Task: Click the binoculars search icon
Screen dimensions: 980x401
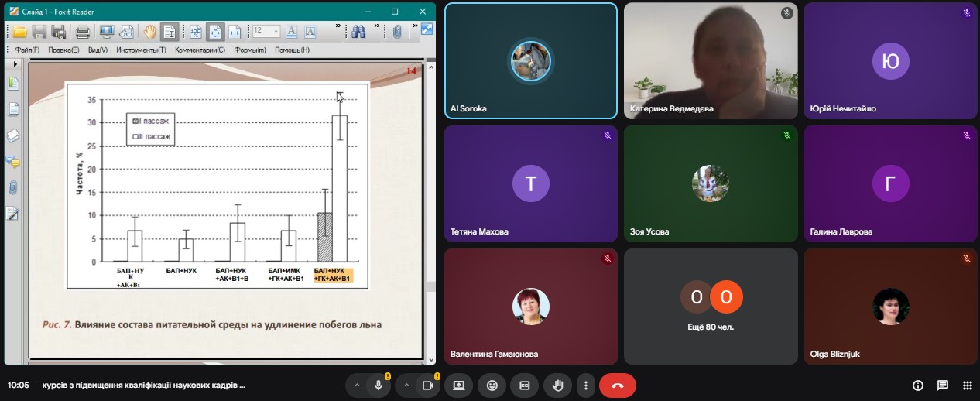Action: (358, 32)
